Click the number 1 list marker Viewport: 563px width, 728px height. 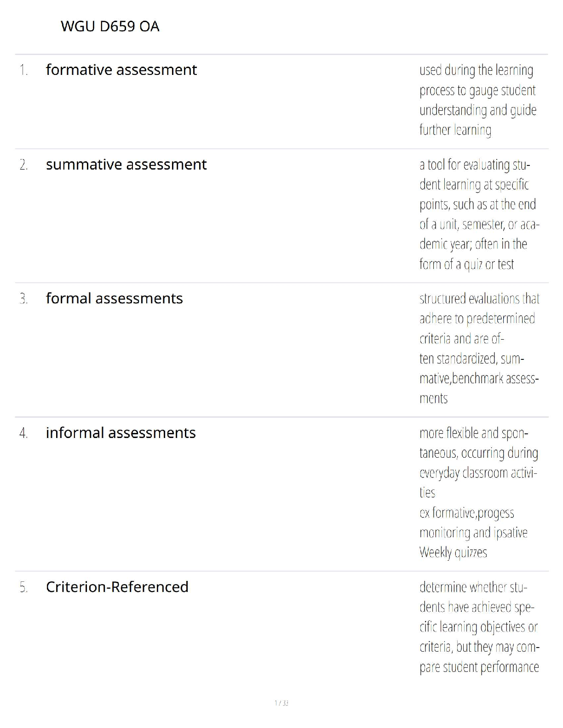tap(23, 70)
